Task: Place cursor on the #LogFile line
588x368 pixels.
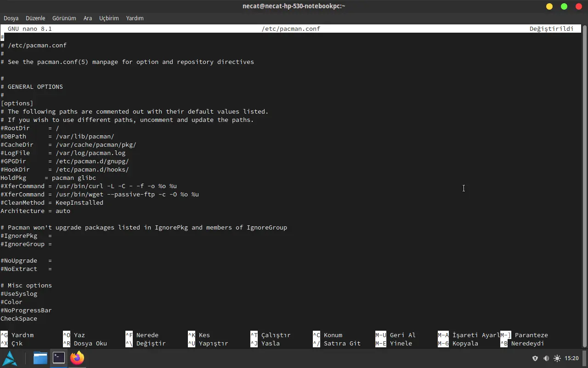Action: pos(63,153)
